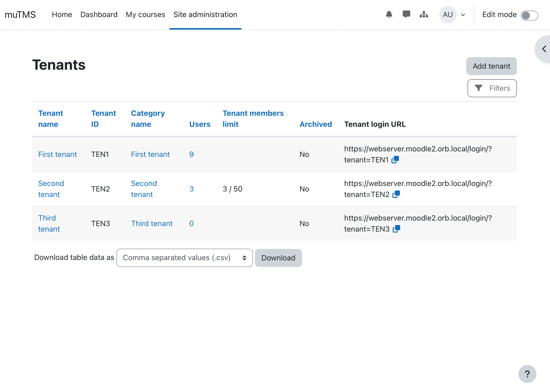Open the user menu dropdown arrow
The height and width of the screenshot is (392, 550).
(463, 15)
